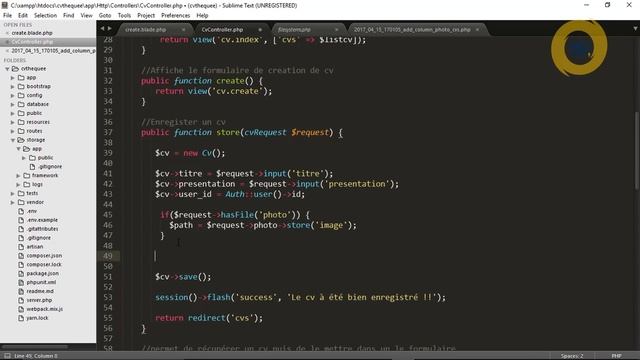Image resolution: width=640 pixels, height=360 pixels.
Task: Click the config folder icon
Action: click(21, 96)
